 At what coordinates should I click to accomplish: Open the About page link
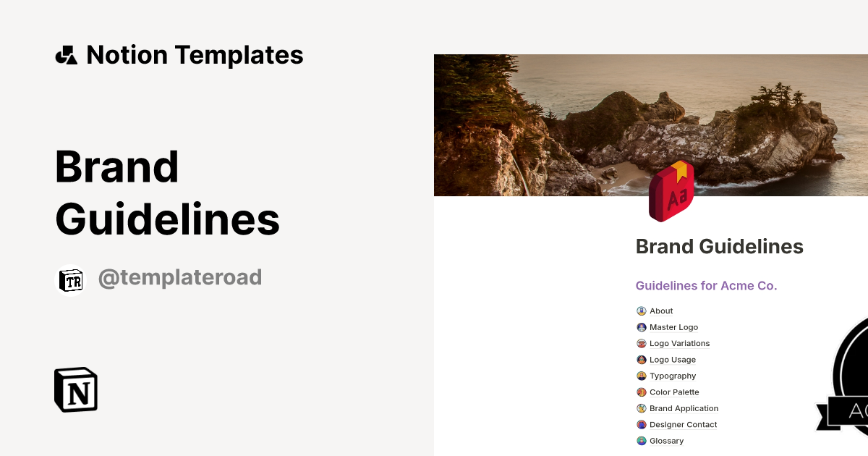pyautogui.click(x=661, y=311)
